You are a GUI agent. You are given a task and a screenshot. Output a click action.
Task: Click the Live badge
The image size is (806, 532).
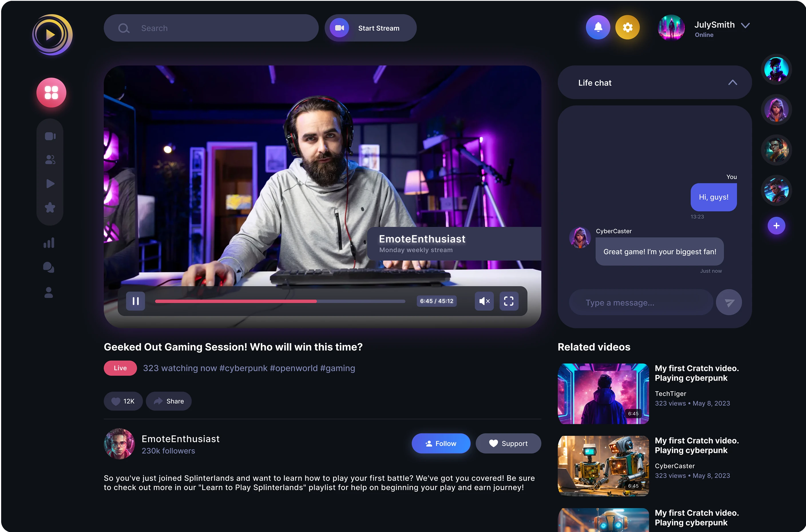point(120,368)
